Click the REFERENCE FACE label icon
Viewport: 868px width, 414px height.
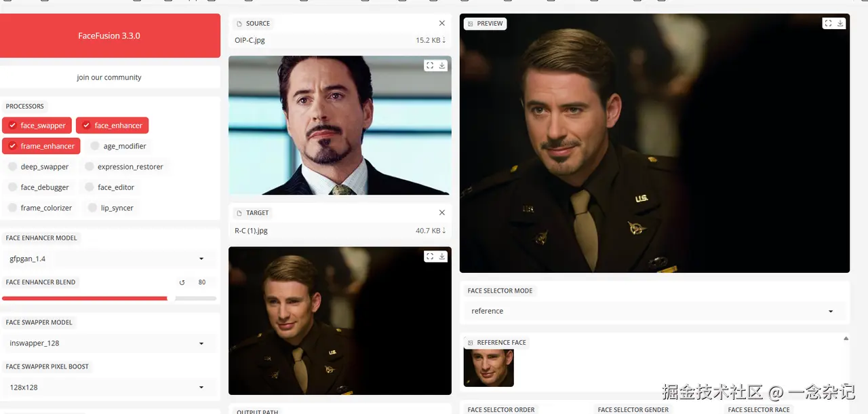[x=471, y=343]
